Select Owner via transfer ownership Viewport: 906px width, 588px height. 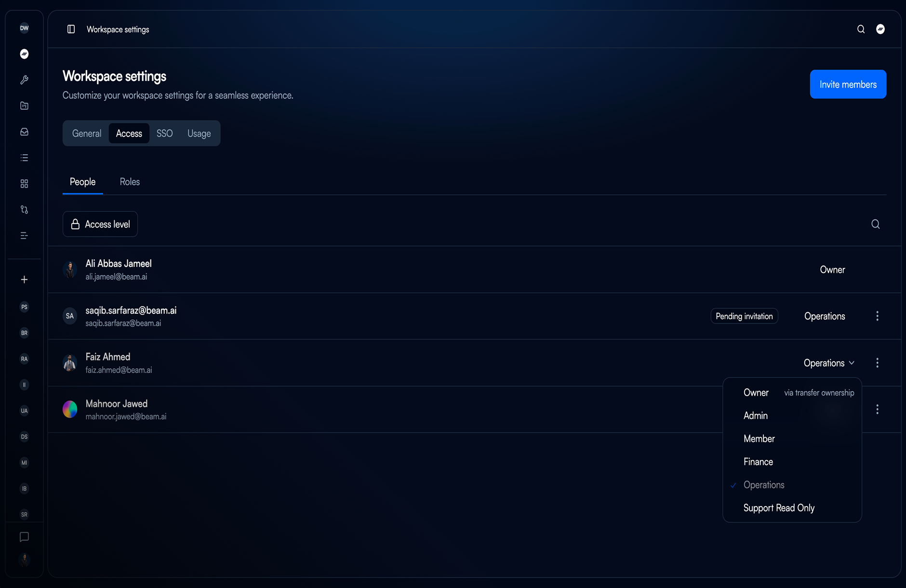(792, 393)
